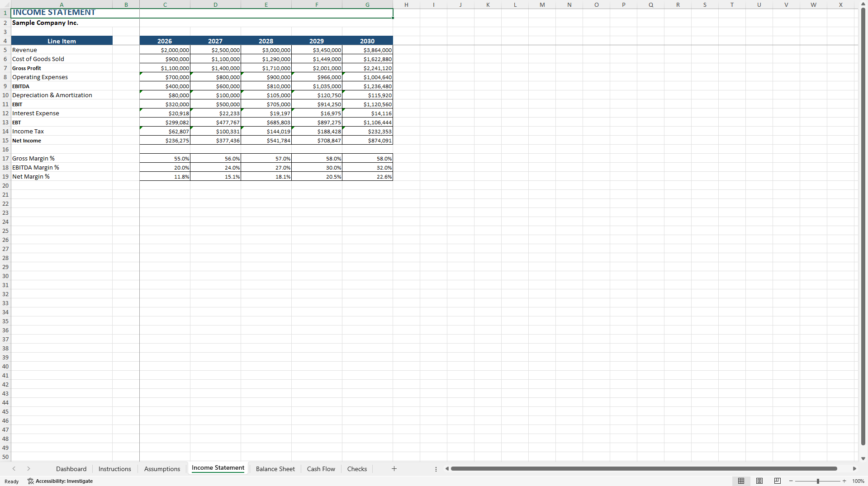The height and width of the screenshot is (486, 868).
Task: Switch to Page Break Preview
Action: click(778, 481)
